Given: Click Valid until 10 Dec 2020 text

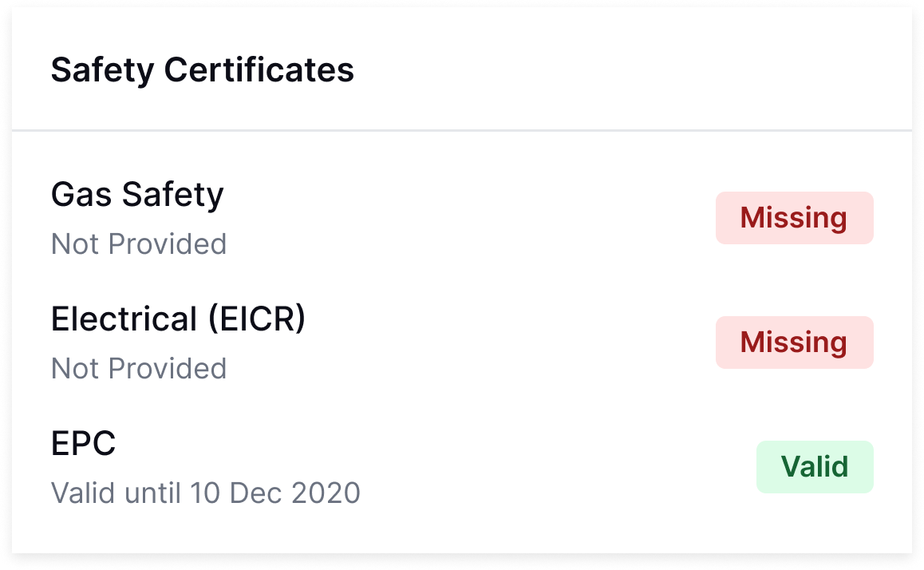Looking at the screenshot, I should pos(205,493).
